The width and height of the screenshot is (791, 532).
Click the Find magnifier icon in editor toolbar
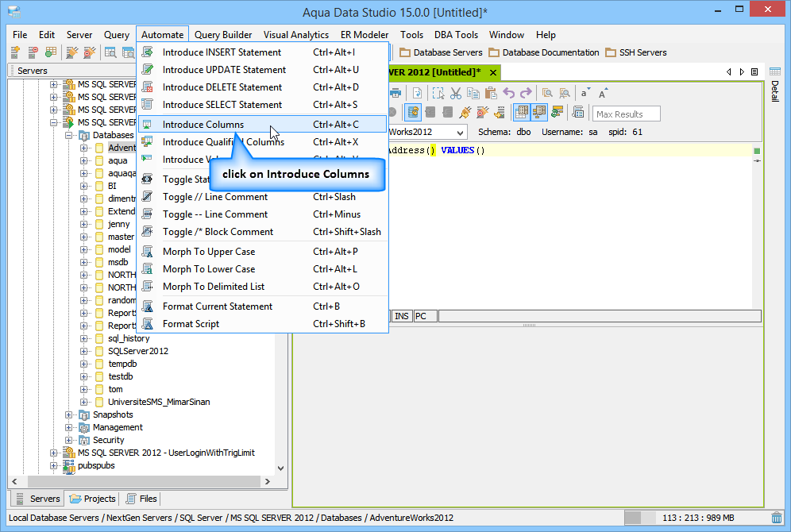547,93
